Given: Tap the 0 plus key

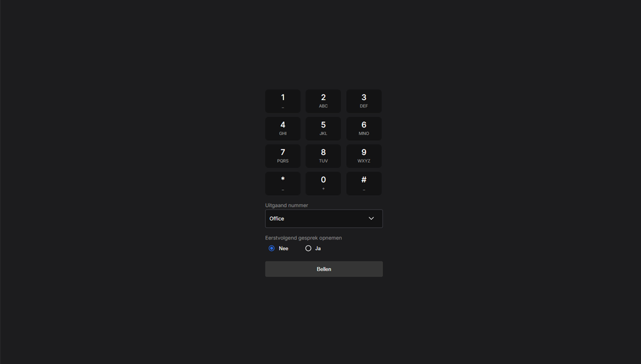Looking at the screenshot, I should [x=323, y=183].
